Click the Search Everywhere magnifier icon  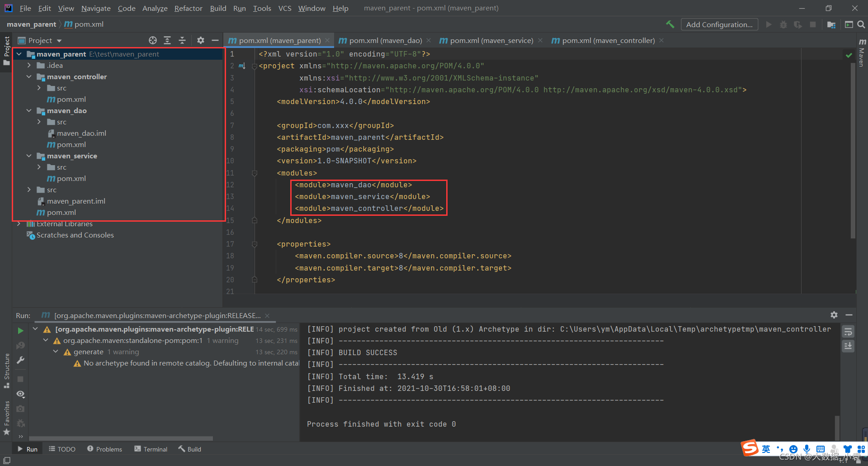point(861,24)
